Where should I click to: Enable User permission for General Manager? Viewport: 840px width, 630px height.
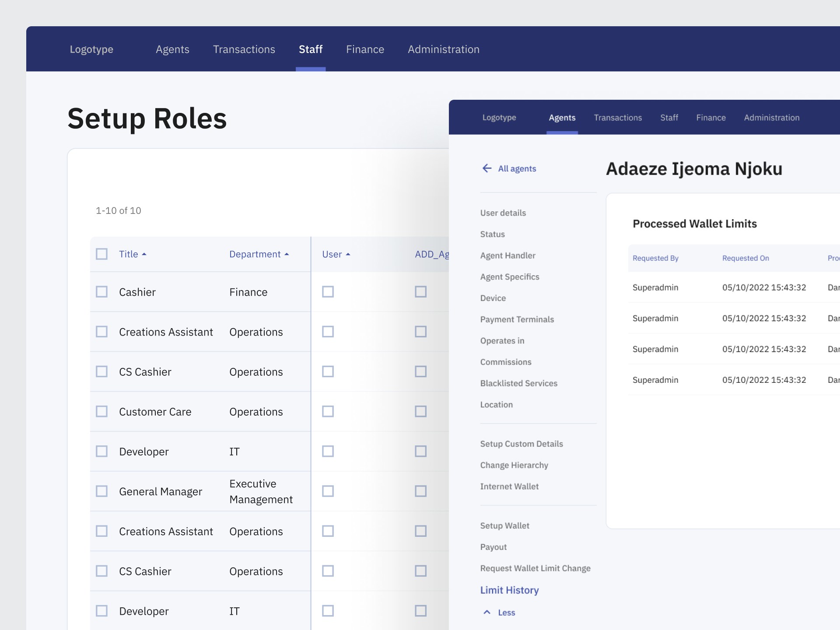pos(328,491)
